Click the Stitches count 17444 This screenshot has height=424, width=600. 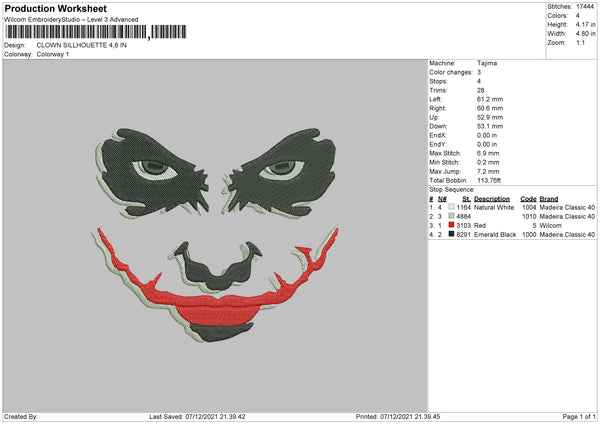tap(585, 7)
